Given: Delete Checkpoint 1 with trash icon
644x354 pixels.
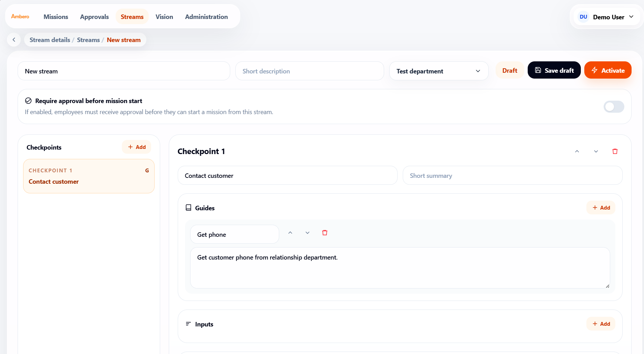Looking at the screenshot, I should (x=615, y=151).
